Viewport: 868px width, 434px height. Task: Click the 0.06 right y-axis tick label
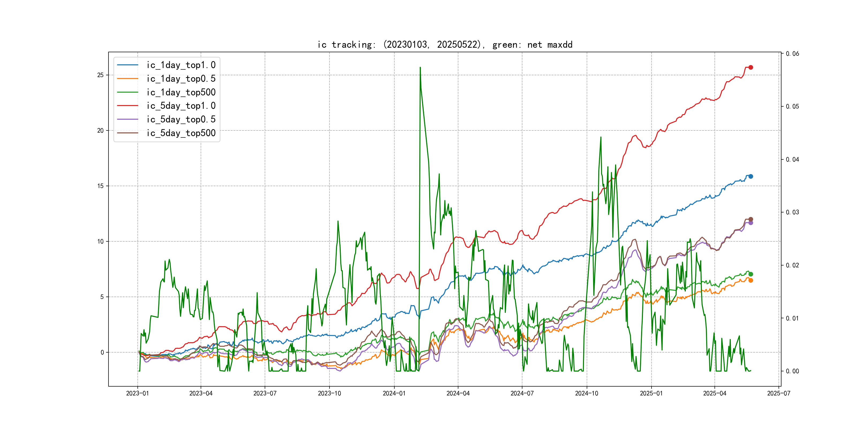(x=792, y=54)
